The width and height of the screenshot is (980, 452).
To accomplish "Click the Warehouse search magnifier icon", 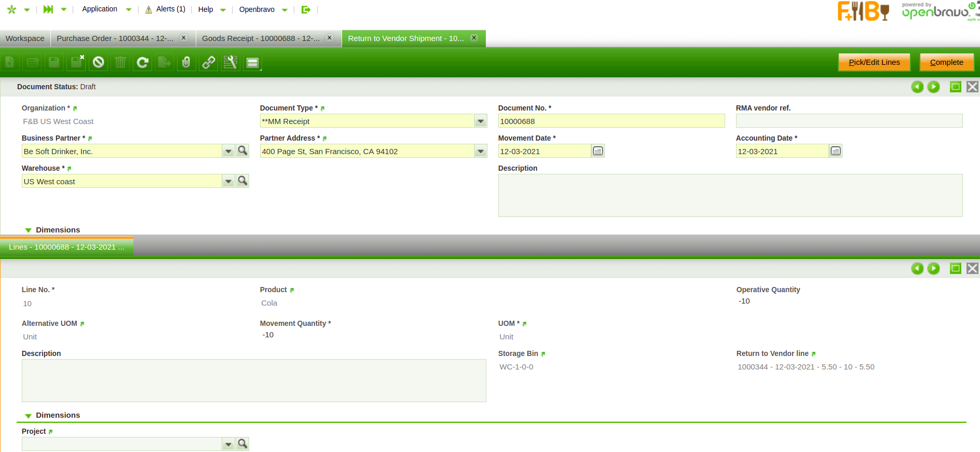I will pyautogui.click(x=242, y=181).
